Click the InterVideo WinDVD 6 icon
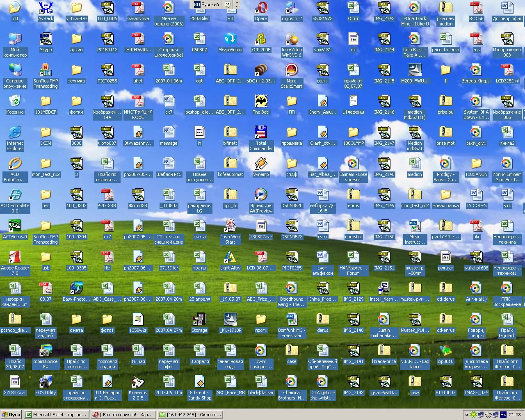Viewport: 525px width, 420px height. (292, 45)
